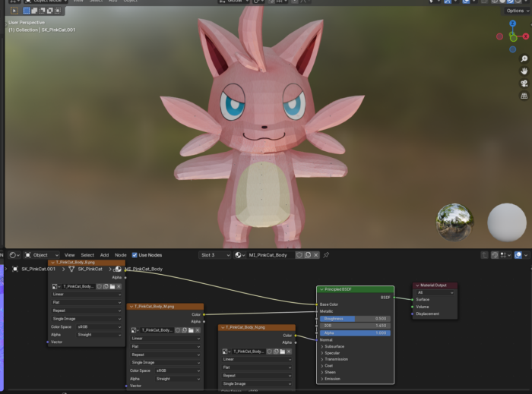Duplicate the MI_PinkCat_Body material

click(x=308, y=255)
